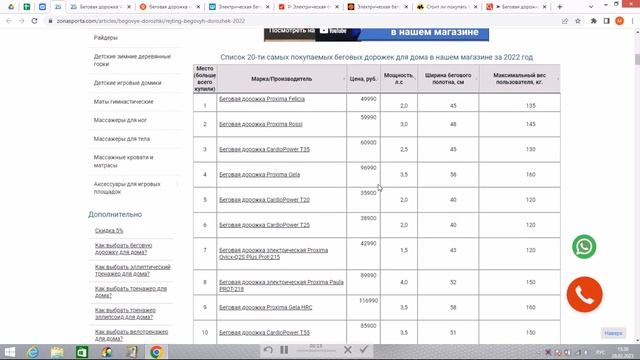640x360 pixels.
Task: Close the Стоит ли покупать tab
Action: coord(475,7)
